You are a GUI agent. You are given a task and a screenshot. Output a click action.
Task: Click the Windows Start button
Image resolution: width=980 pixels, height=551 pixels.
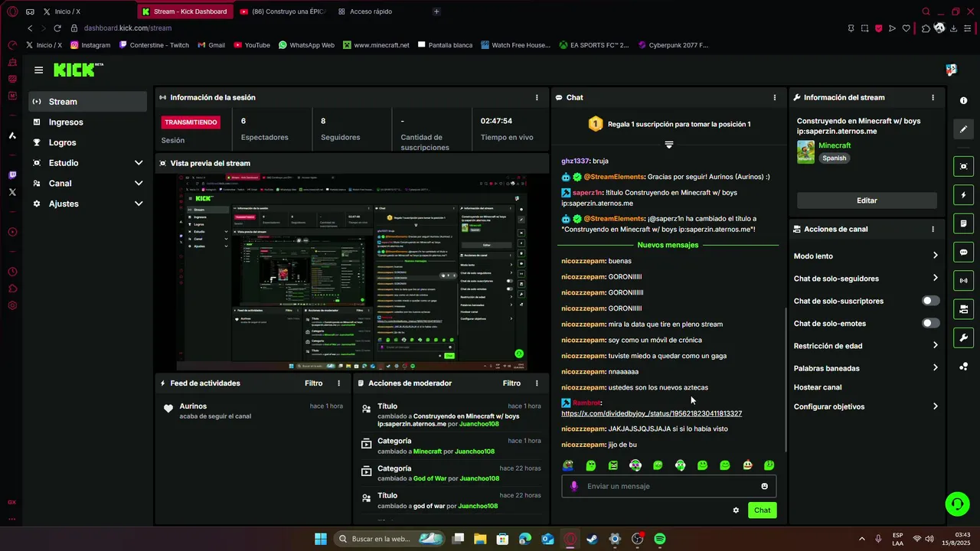tap(321, 539)
